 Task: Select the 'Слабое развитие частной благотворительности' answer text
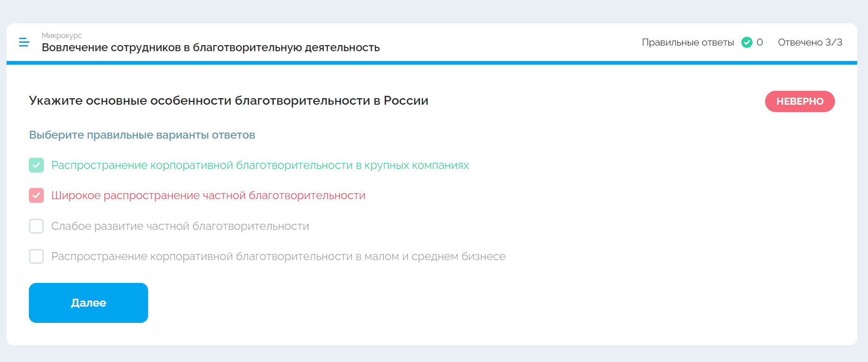[x=180, y=226]
